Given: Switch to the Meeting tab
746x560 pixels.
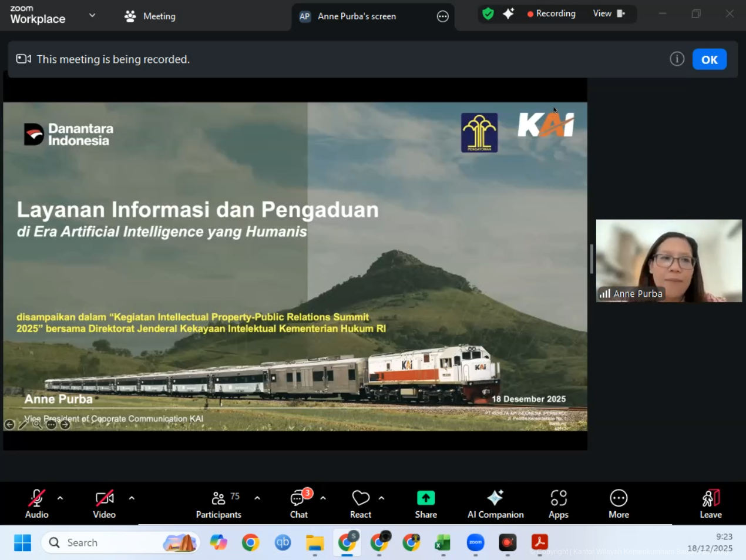Looking at the screenshot, I should 150,16.
